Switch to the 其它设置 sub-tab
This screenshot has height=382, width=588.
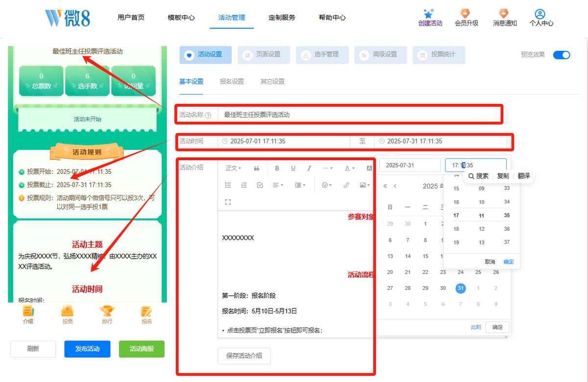pyautogui.click(x=272, y=81)
